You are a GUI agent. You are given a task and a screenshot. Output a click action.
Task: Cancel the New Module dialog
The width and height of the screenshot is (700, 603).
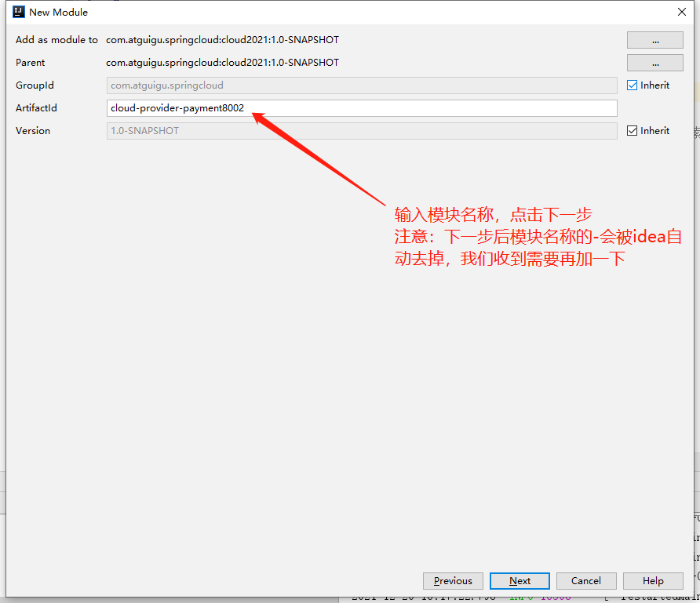pos(586,581)
